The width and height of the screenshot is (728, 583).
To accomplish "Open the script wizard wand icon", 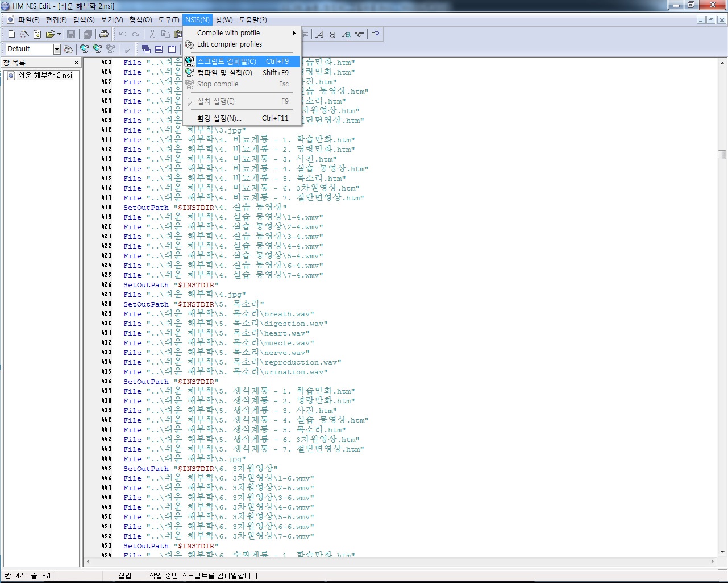I will [x=24, y=34].
